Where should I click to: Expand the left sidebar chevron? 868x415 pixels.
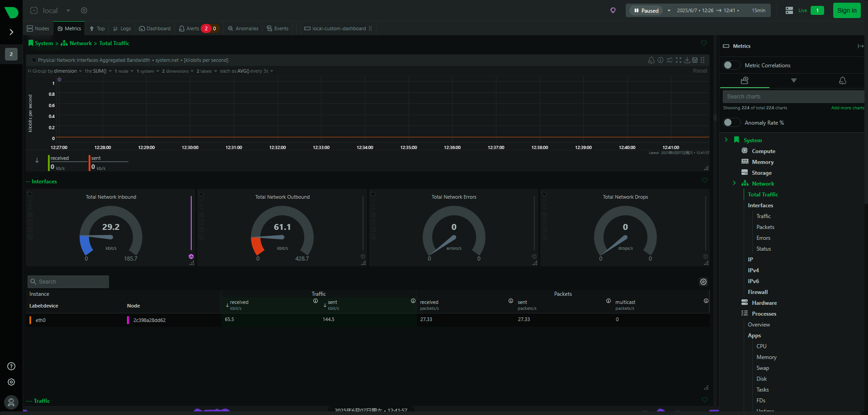click(11, 32)
